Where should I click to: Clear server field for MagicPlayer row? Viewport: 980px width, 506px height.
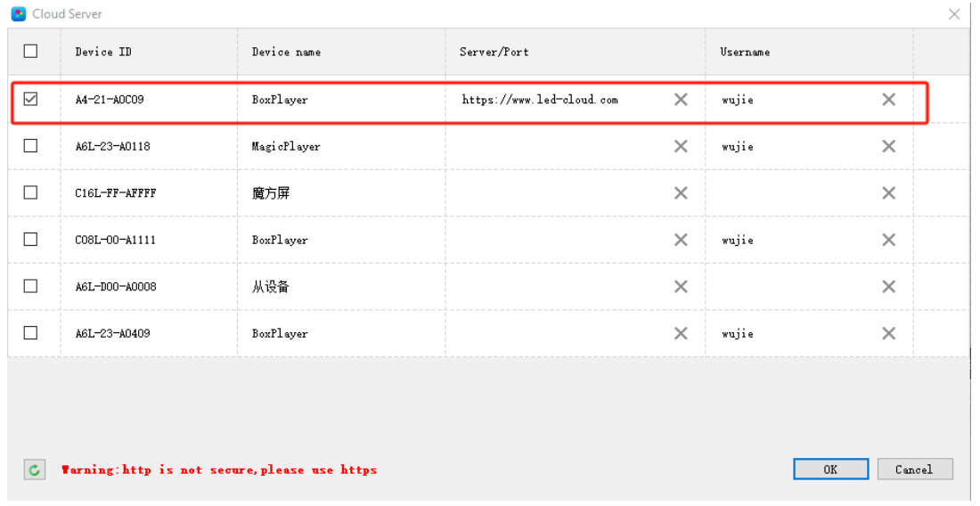tap(681, 146)
